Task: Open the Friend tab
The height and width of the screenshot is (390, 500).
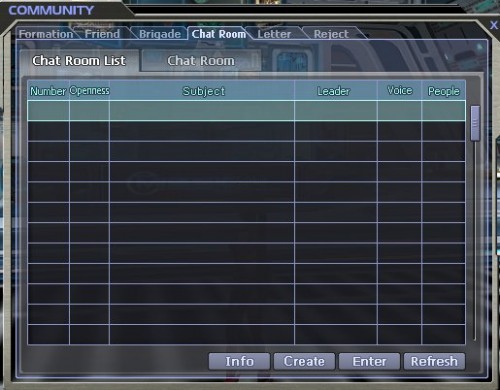Action: click(x=102, y=34)
